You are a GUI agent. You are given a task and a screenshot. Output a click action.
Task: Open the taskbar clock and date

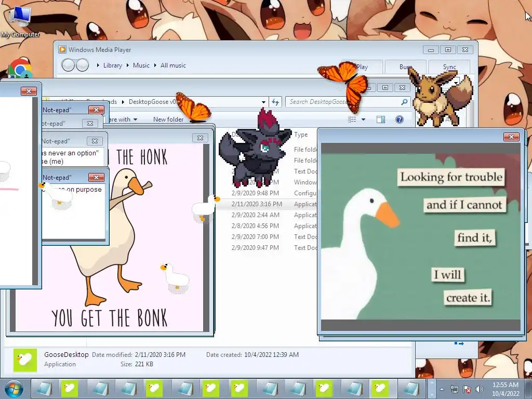pyautogui.click(x=505, y=389)
